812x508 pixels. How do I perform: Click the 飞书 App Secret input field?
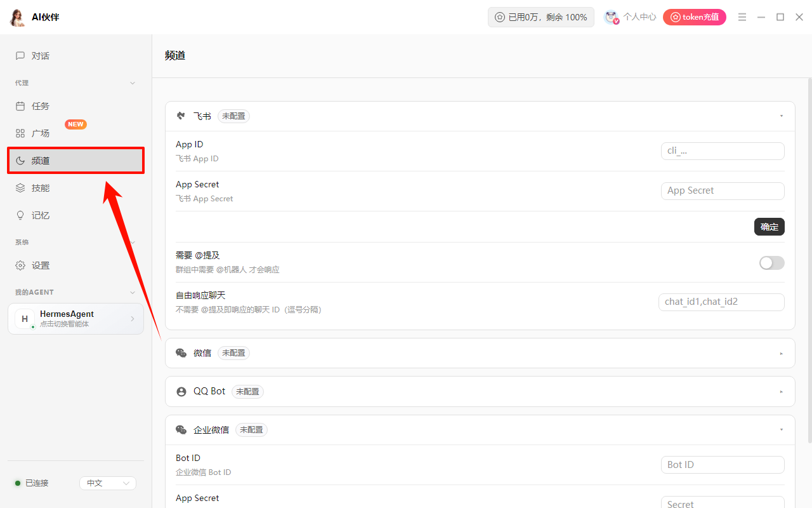(x=723, y=191)
